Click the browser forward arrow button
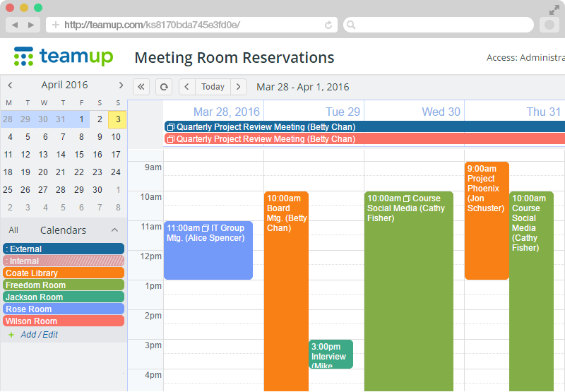The height and width of the screenshot is (392, 565). [31, 25]
